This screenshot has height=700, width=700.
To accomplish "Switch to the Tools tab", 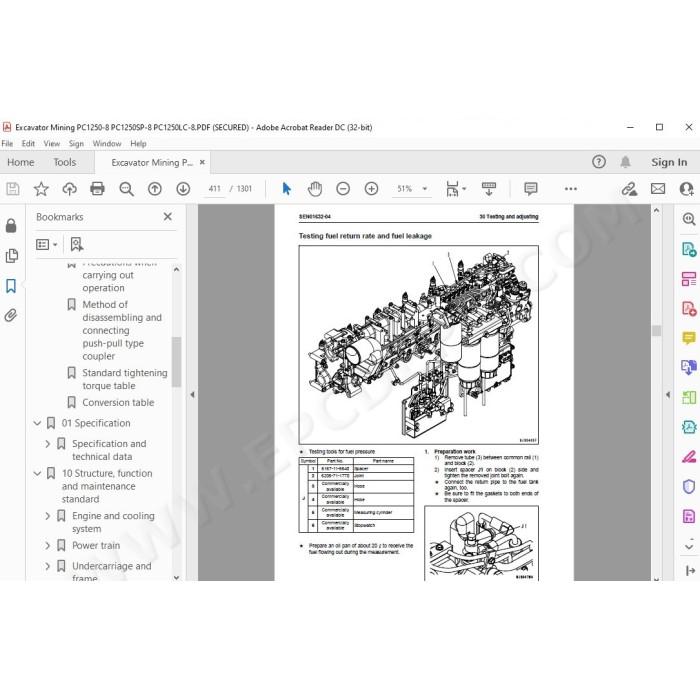I will (x=65, y=162).
